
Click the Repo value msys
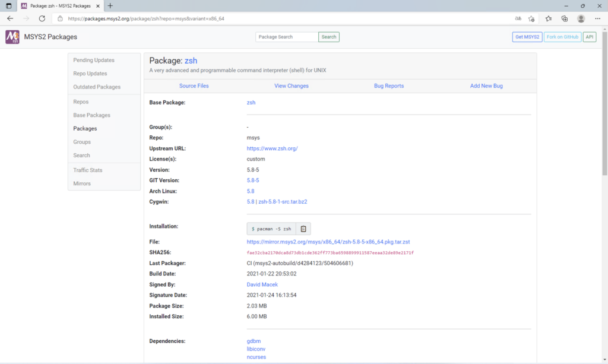tap(253, 138)
